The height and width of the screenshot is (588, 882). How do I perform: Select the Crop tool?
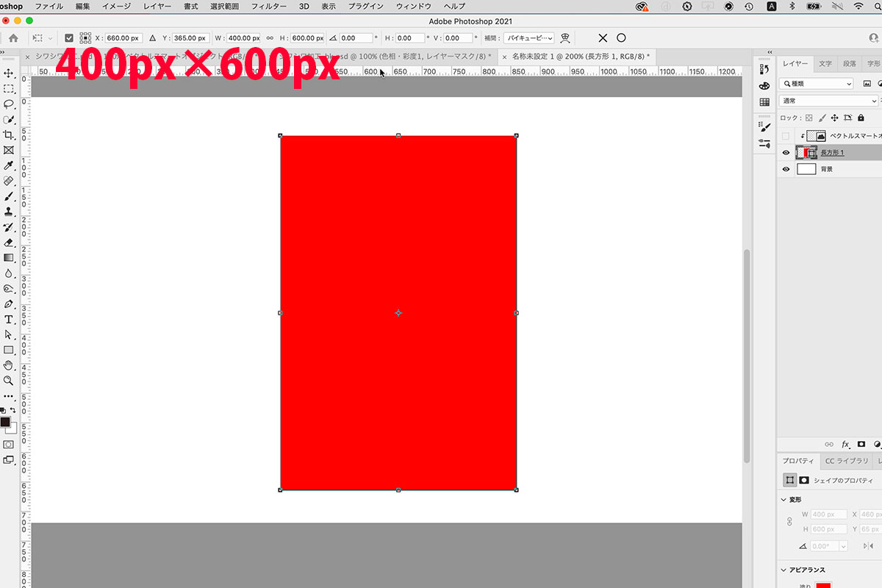click(x=9, y=135)
